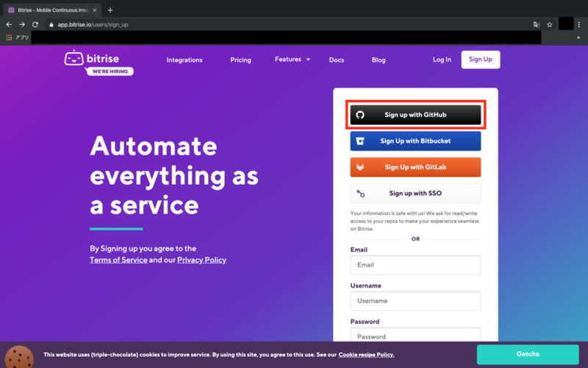
Task: Open the Privacy Policy link
Action: pos(201,260)
